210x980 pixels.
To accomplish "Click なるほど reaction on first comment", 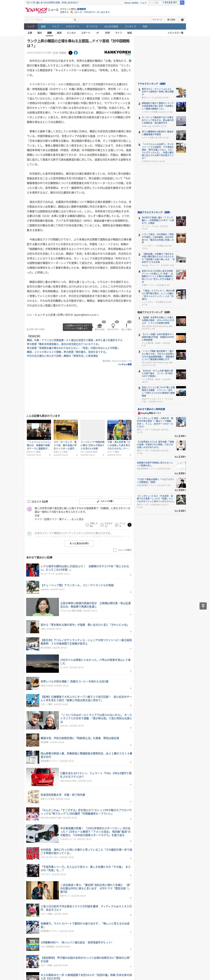I will click(106, 525).
